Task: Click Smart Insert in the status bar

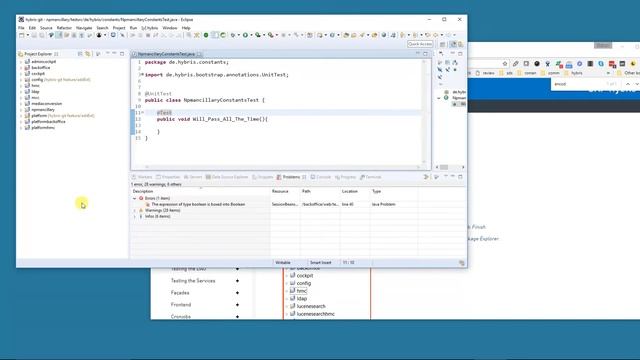Action: [321, 263]
